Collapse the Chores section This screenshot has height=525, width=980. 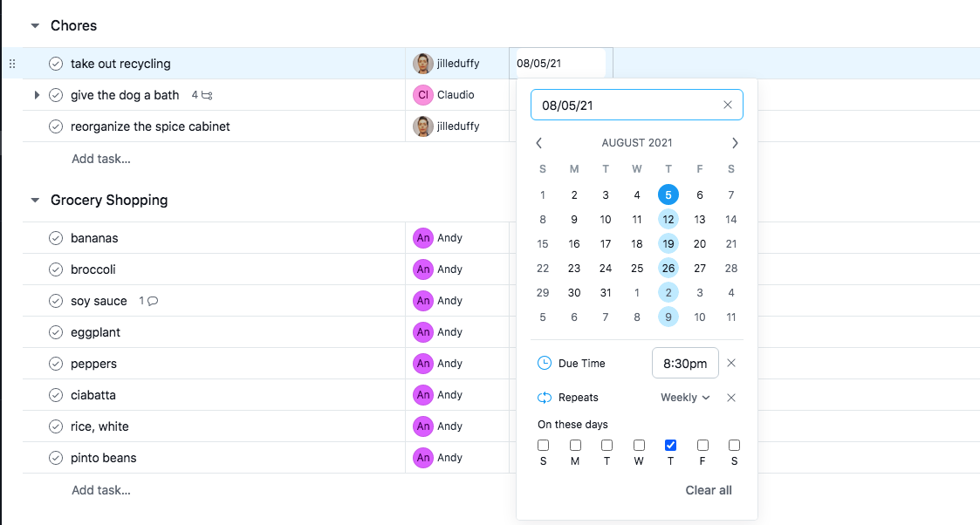[x=35, y=25]
